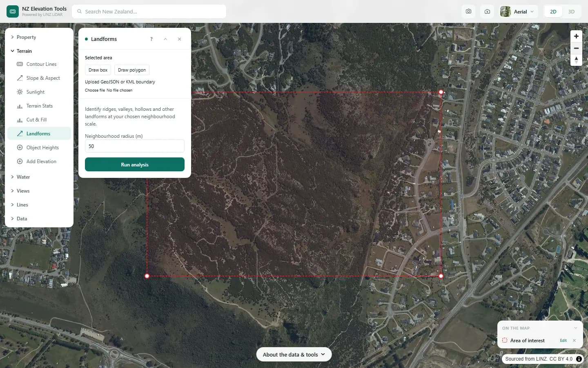Click the Area of interest dashed square icon
The height and width of the screenshot is (368, 588).
[505, 341]
